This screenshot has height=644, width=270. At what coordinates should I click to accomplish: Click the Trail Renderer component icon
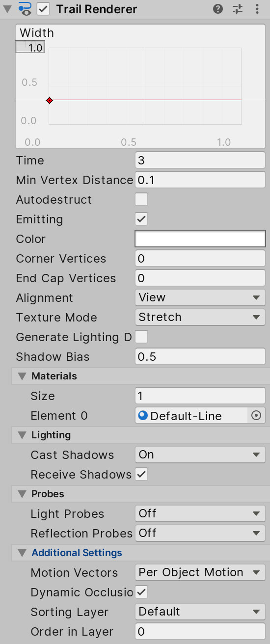(x=25, y=9)
